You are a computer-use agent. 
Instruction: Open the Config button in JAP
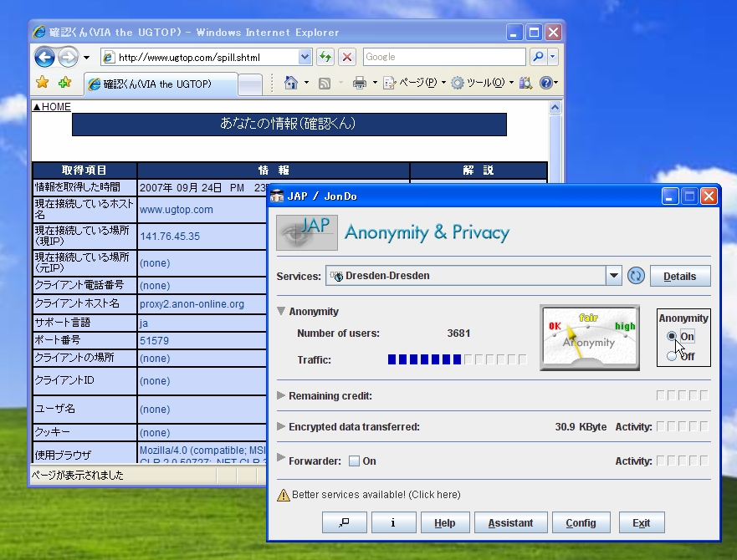pos(581,522)
